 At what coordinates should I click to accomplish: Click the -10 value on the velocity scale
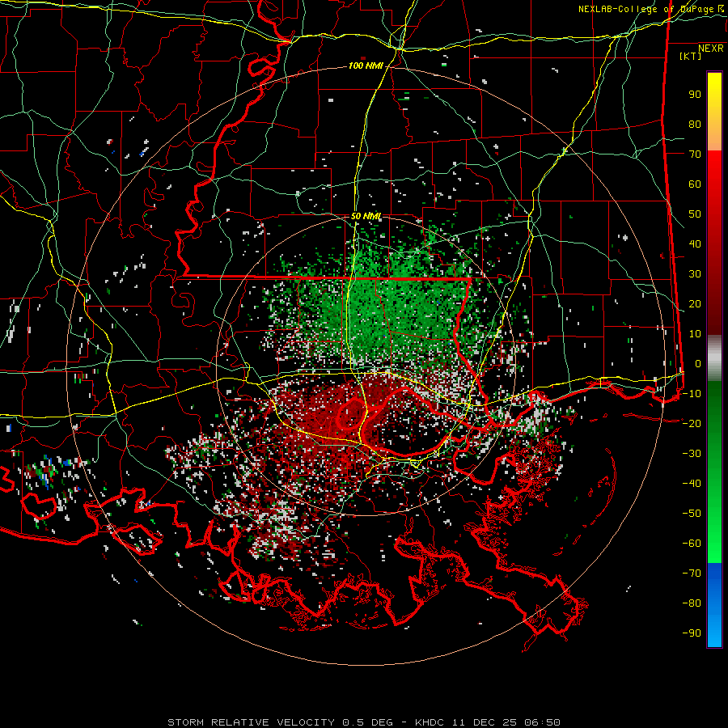point(692,394)
